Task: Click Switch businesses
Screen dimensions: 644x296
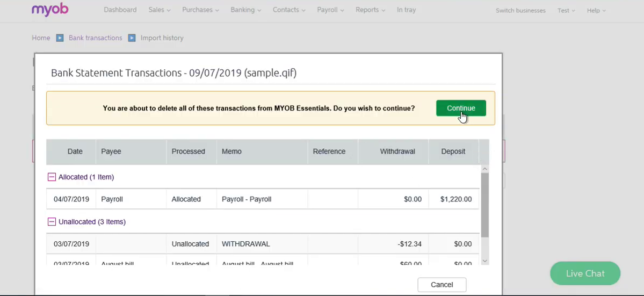Action: [520, 10]
